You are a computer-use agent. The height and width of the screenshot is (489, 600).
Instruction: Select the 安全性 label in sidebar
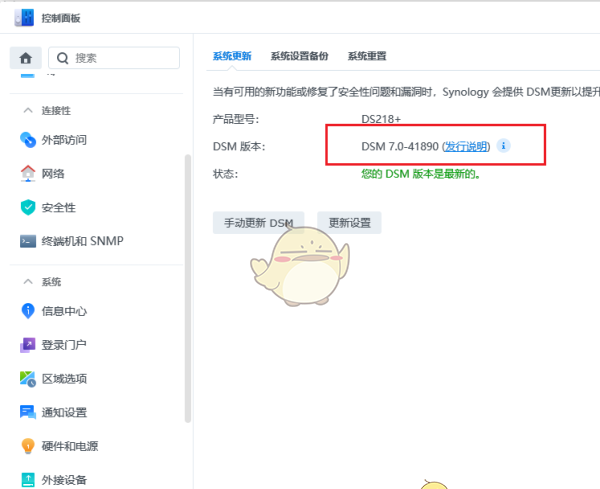(59, 208)
